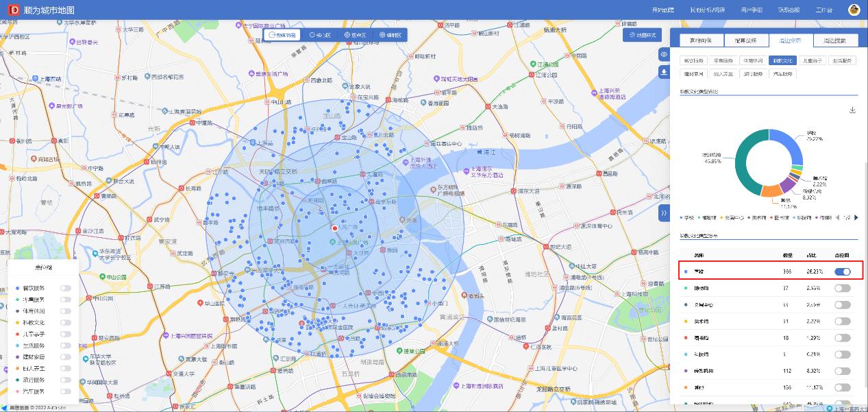Click 学校 entry in donut chart legend
Image resolution: width=868 pixels, height=412 pixels.
point(687,217)
